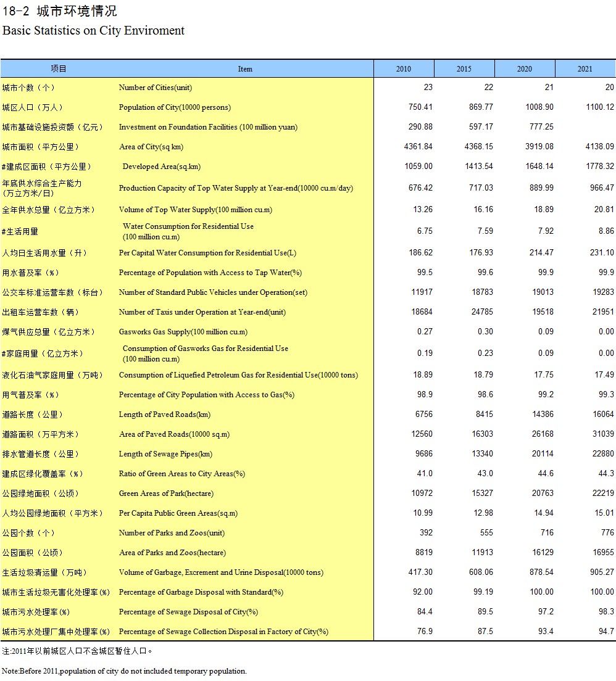Select 'Production Capacity of Top Water Supply' label

[x=236, y=188]
